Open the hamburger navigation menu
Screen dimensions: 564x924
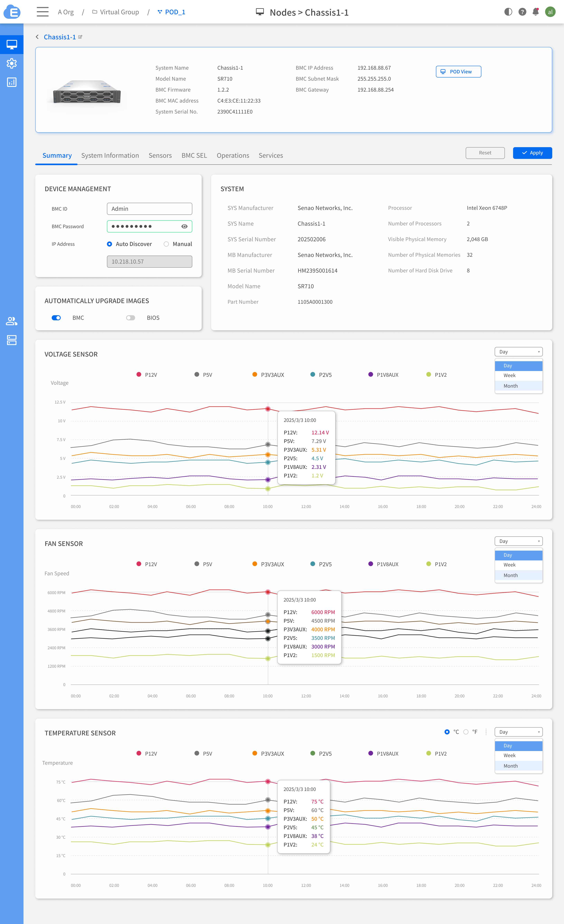(x=42, y=12)
